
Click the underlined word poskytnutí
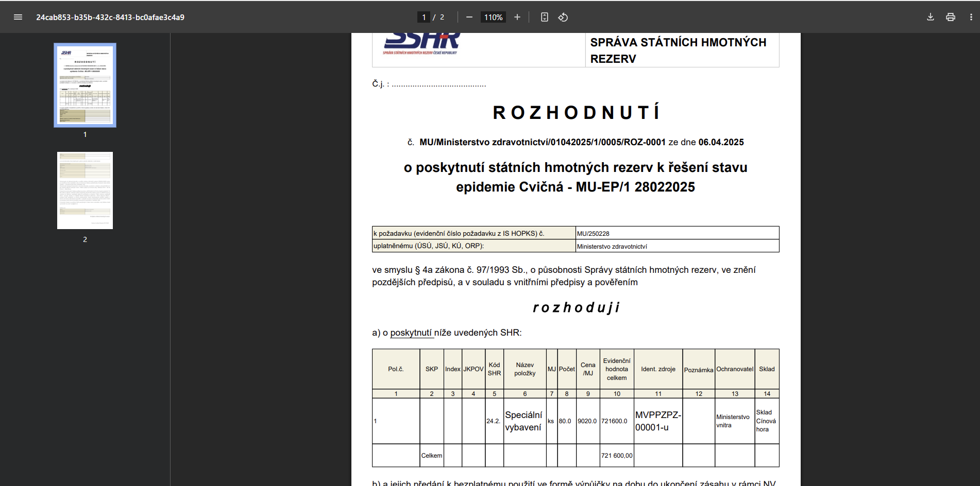coord(411,333)
